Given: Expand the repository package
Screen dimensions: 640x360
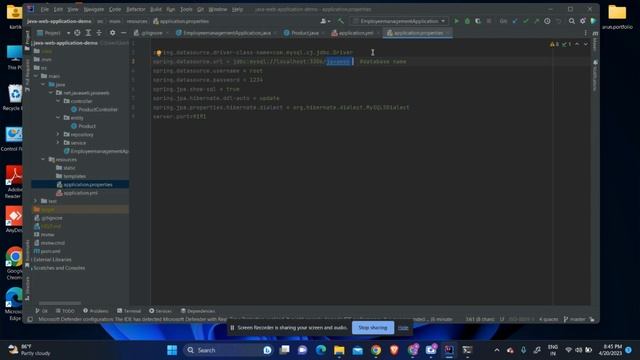Looking at the screenshot, I should point(58,134).
